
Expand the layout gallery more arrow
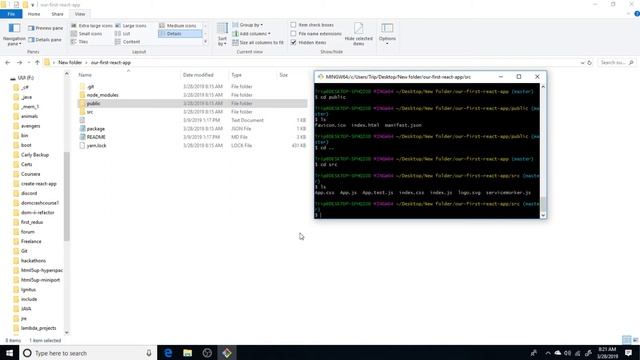click(205, 42)
